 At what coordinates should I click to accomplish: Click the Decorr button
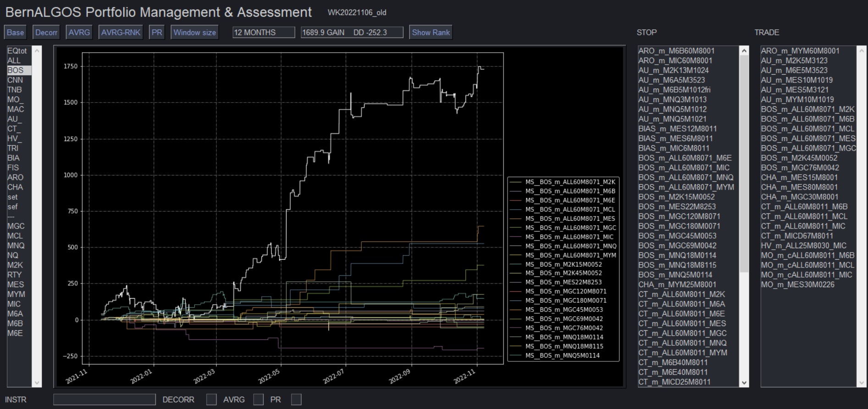46,33
